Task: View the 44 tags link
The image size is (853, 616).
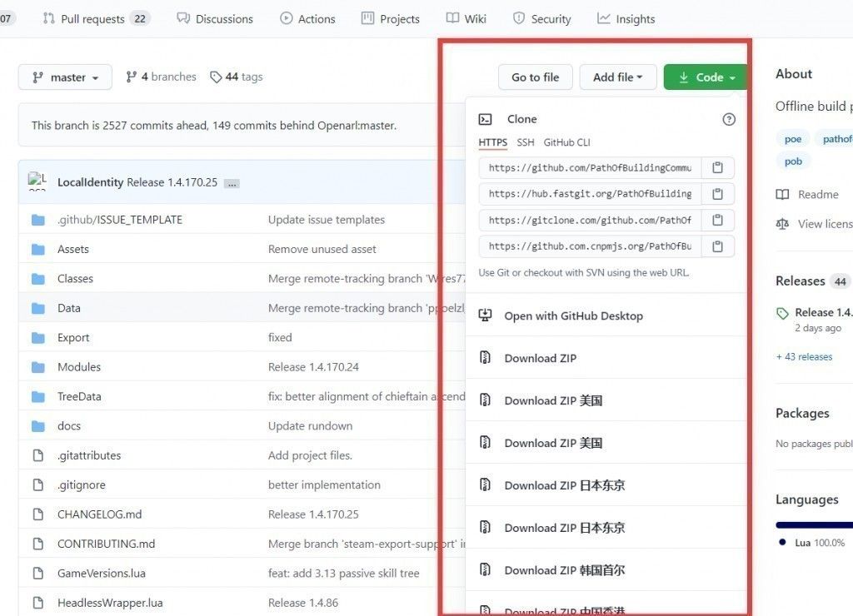Action: click(237, 77)
